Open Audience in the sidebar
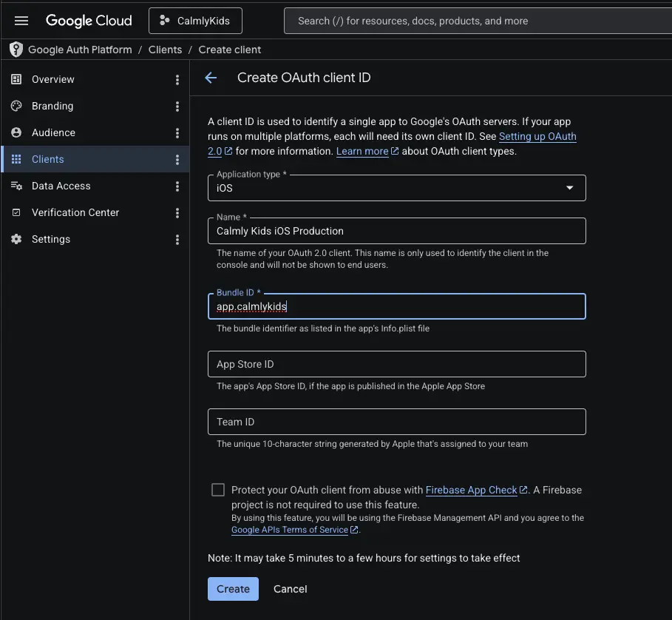Viewport: 672px width, 620px height. (x=95, y=132)
